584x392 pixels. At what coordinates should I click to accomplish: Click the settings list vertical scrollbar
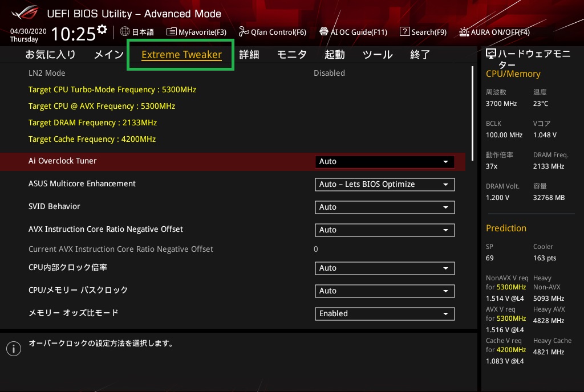pos(472,113)
